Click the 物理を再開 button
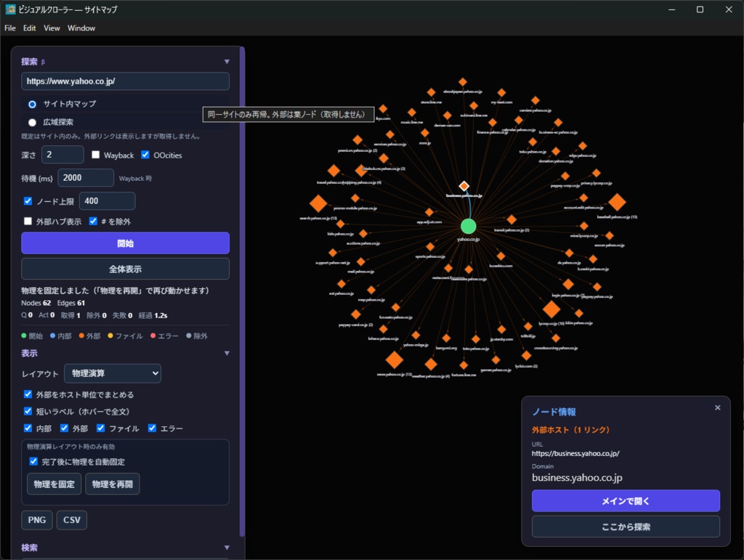Viewport: 744px width, 560px height. tap(113, 484)
